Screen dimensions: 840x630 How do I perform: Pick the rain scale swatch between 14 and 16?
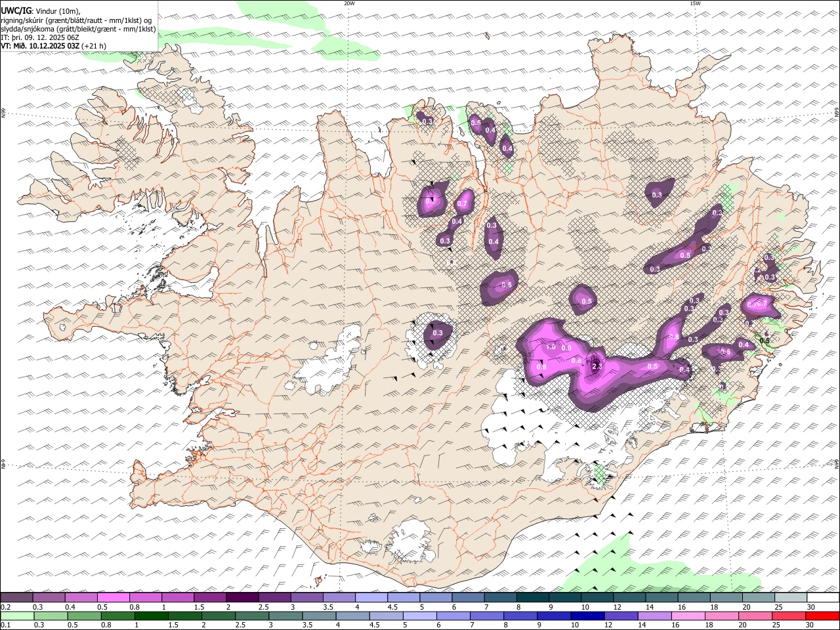pos(654,616)
